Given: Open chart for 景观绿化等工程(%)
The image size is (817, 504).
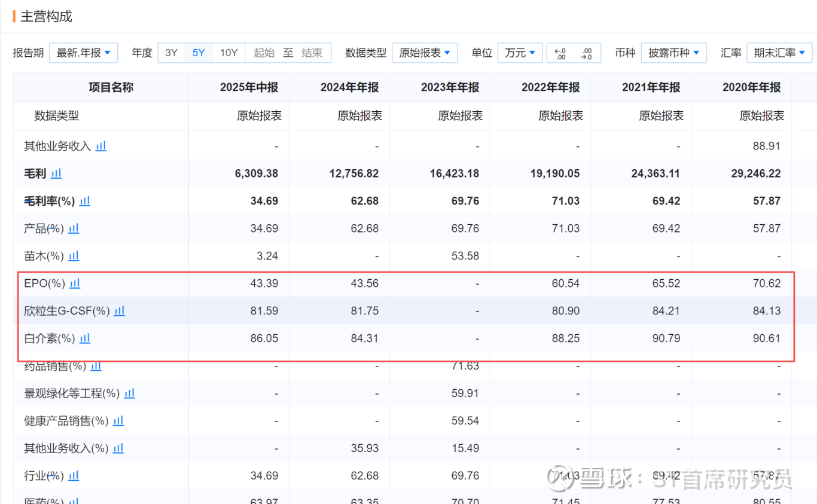Looking at the screenshot, I should click(130, 393).
